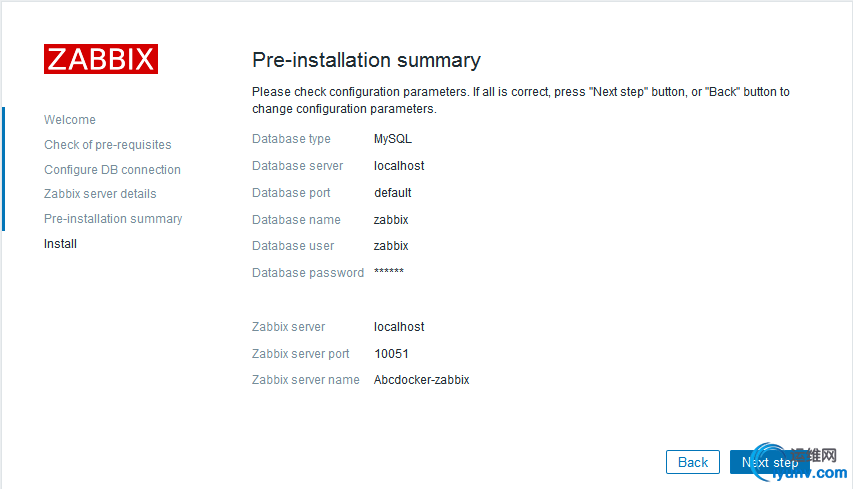This screenshot has height=489, width=853.
Task: Go back with the Back button
Action: tap(693, 462)
